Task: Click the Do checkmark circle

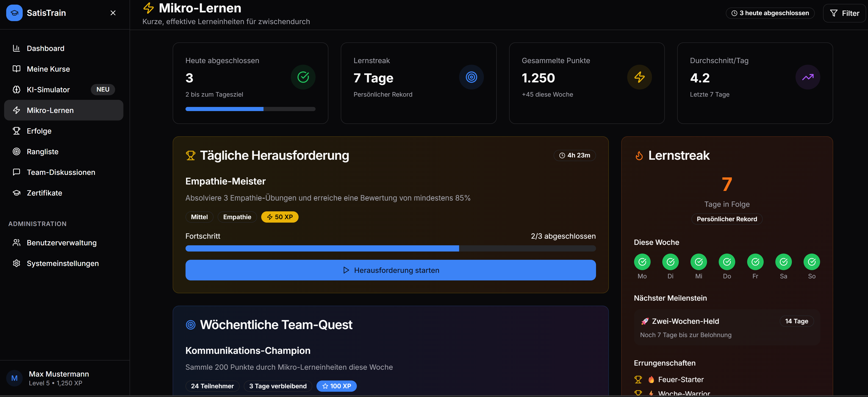Action: (x=727, y=262)
